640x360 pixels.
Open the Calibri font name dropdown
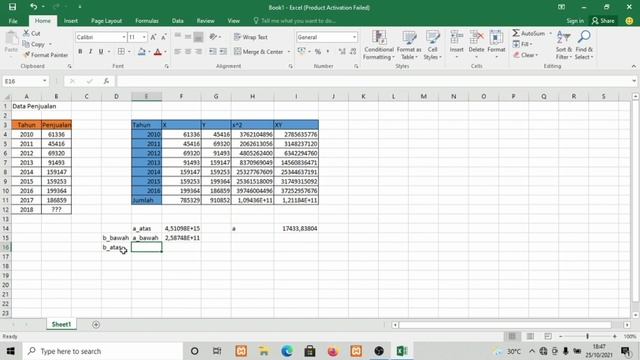(124, 37)
